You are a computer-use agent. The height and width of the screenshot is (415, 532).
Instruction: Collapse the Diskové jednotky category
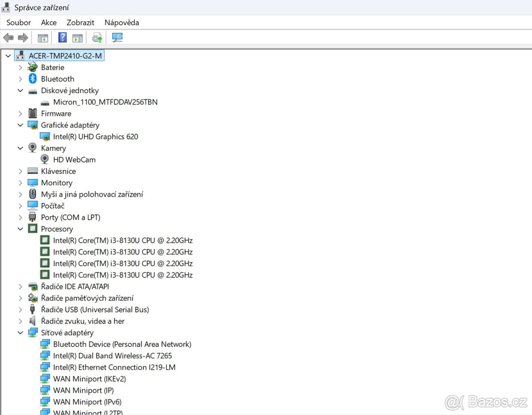pyautogui.click(x=20, y=90)
